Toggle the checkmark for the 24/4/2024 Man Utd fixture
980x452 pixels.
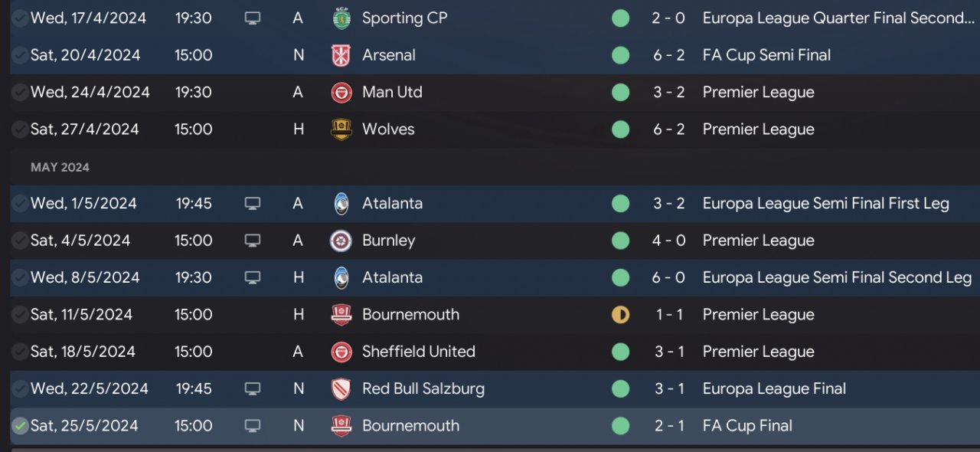point(20,93)
